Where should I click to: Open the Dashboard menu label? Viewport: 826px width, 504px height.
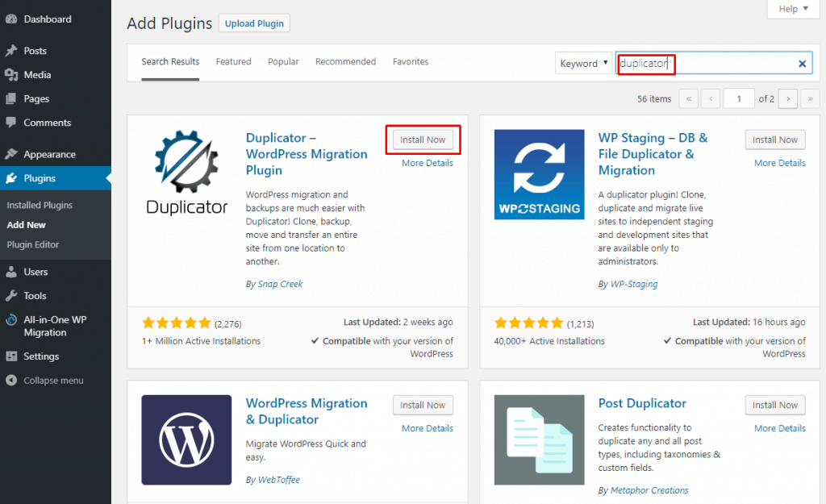click(x=48, y=19)
